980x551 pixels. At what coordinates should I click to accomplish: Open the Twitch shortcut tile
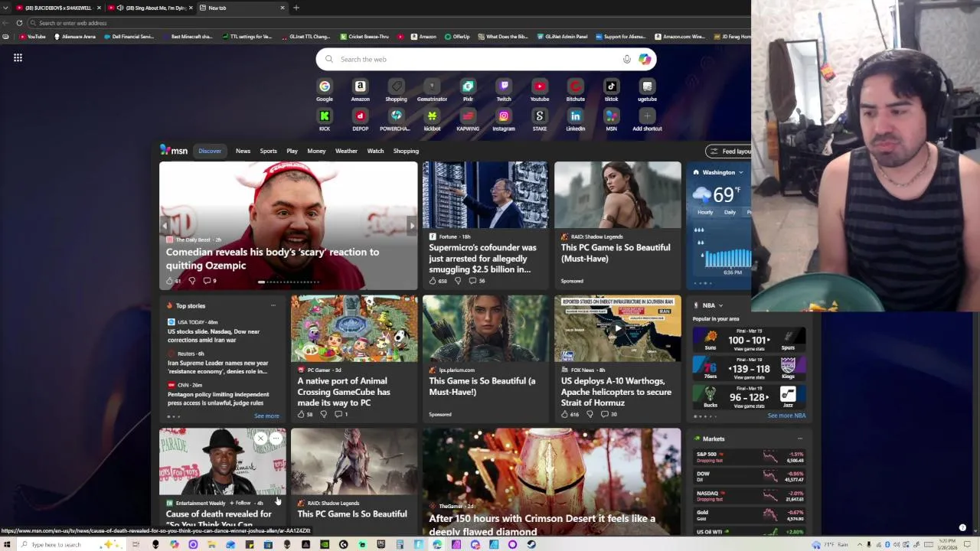click(x=504, y=90)
